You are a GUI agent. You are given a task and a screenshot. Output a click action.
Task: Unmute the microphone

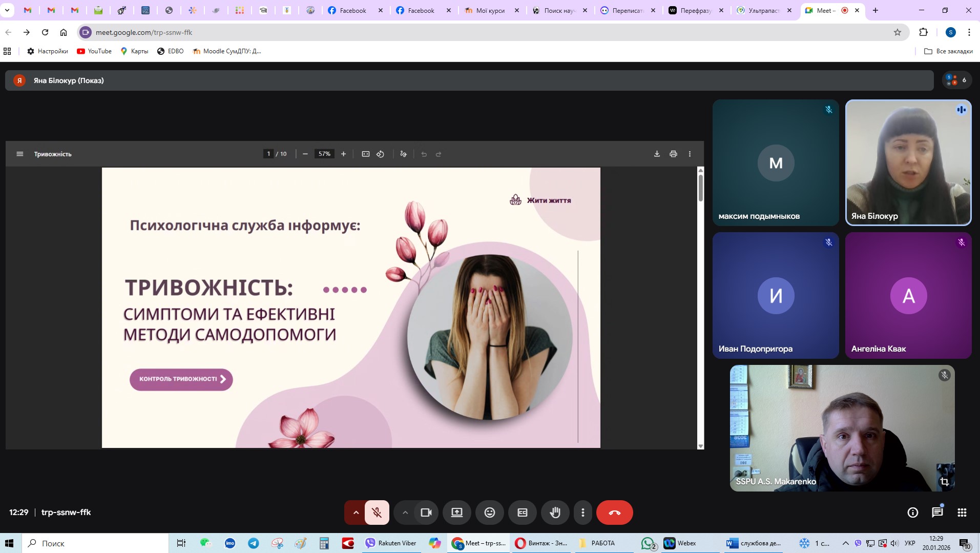click(x=377, y=513)
